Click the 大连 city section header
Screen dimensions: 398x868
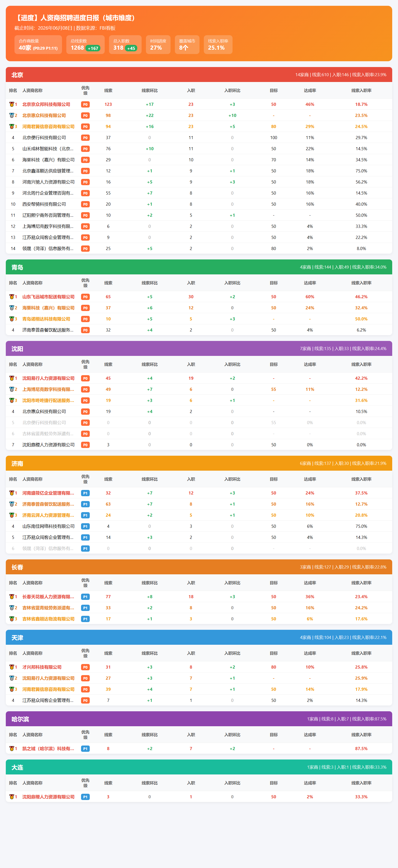pos(199,767)
